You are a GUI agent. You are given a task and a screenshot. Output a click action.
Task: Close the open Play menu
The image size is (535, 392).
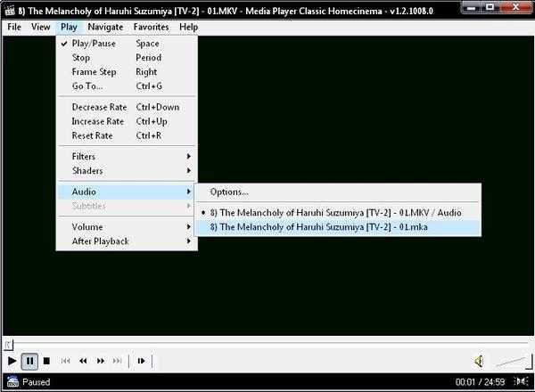69,27
